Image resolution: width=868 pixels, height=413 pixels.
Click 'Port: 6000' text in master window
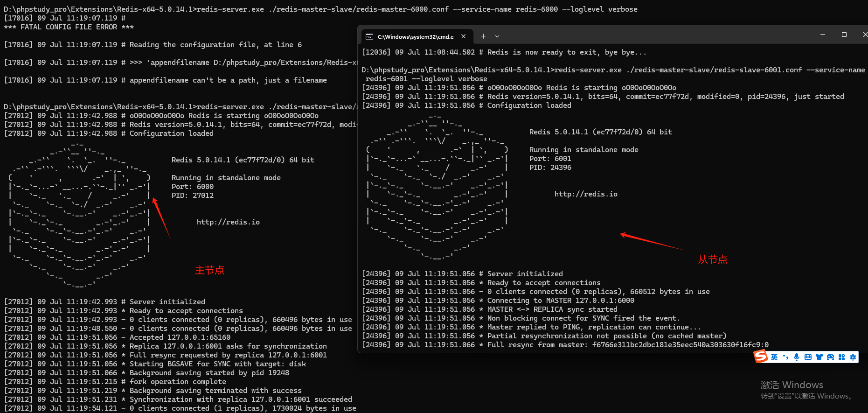click(192, 187)
